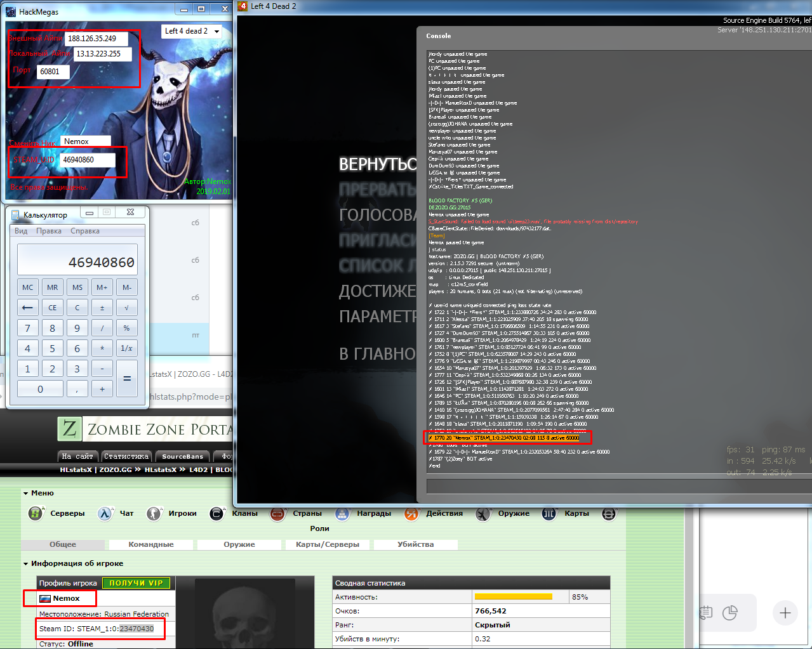This screenshot has width=812, height=649.
Task: Click the Страны countries icon
Action: 277,513
